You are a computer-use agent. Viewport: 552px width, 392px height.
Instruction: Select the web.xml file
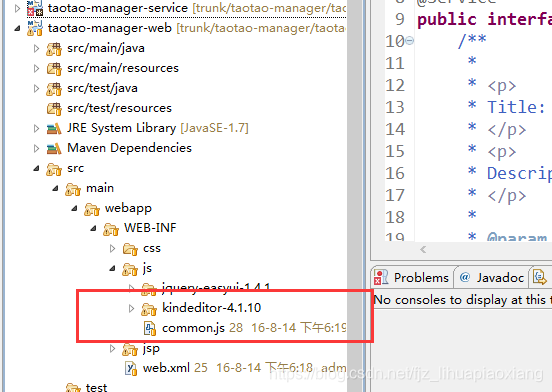point(166,369)
